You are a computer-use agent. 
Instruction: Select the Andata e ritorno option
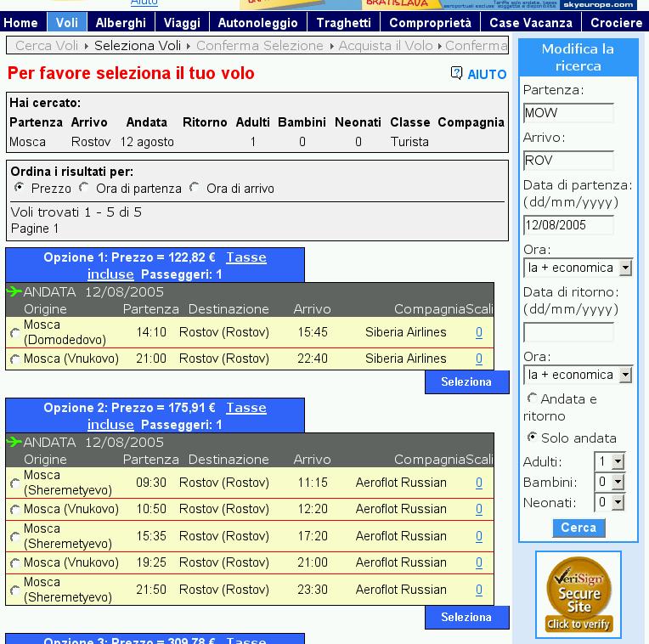(x=532, y=398)
